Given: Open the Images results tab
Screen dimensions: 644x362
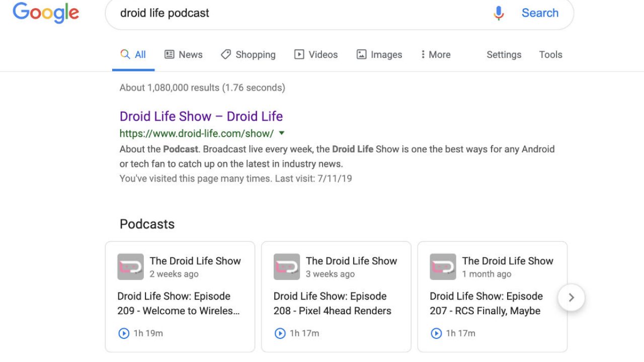Looking at the screenshot, I should [379, 55].
